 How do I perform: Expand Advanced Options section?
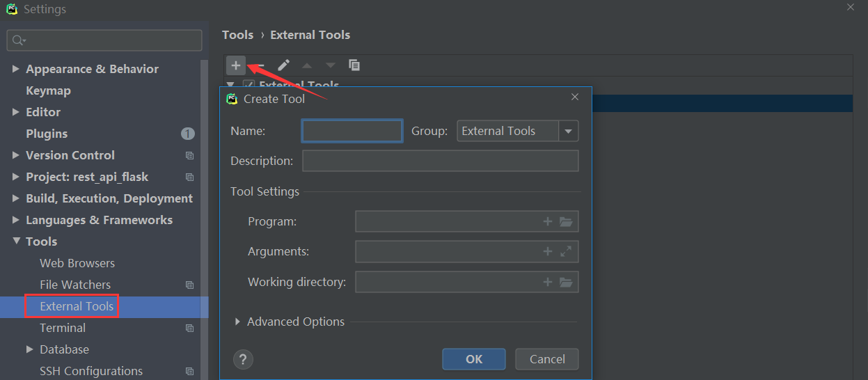point(238,322)
